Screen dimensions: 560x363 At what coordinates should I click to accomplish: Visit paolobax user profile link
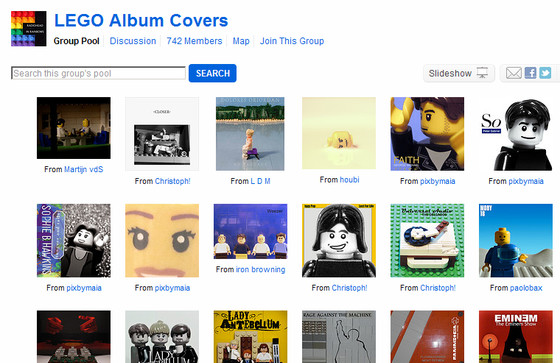point(526,288)
